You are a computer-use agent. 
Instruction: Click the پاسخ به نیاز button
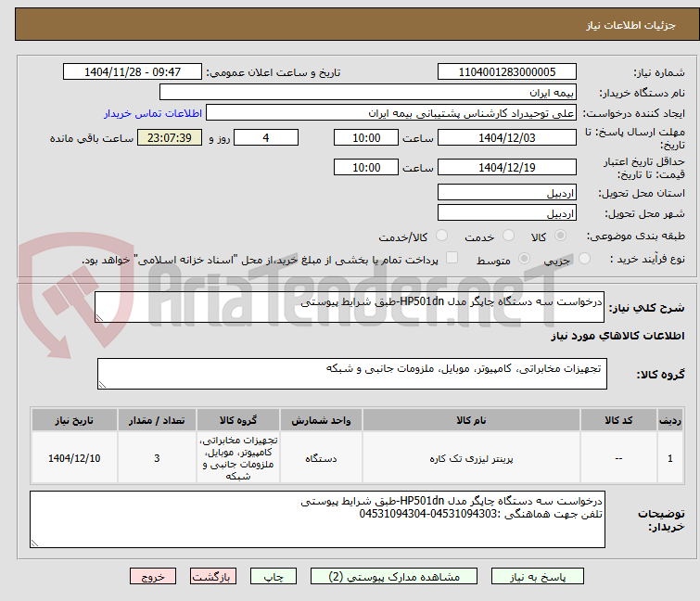538,577
